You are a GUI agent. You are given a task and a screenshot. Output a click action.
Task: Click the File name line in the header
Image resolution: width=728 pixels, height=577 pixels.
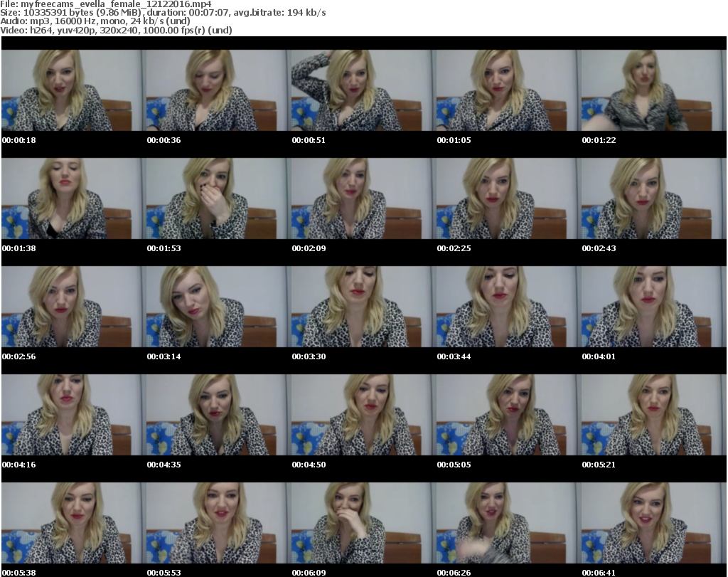coord(106,4)
